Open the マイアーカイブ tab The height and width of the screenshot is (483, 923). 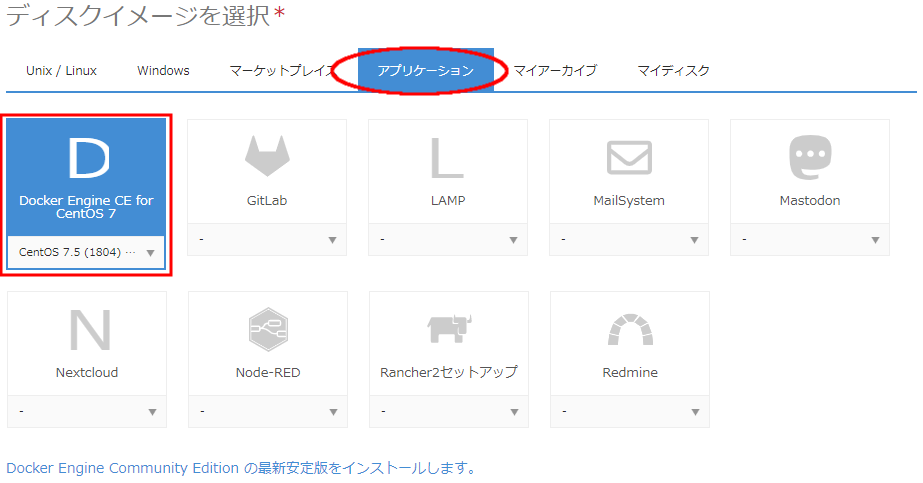pyautogui.click(x=555, y=71)
